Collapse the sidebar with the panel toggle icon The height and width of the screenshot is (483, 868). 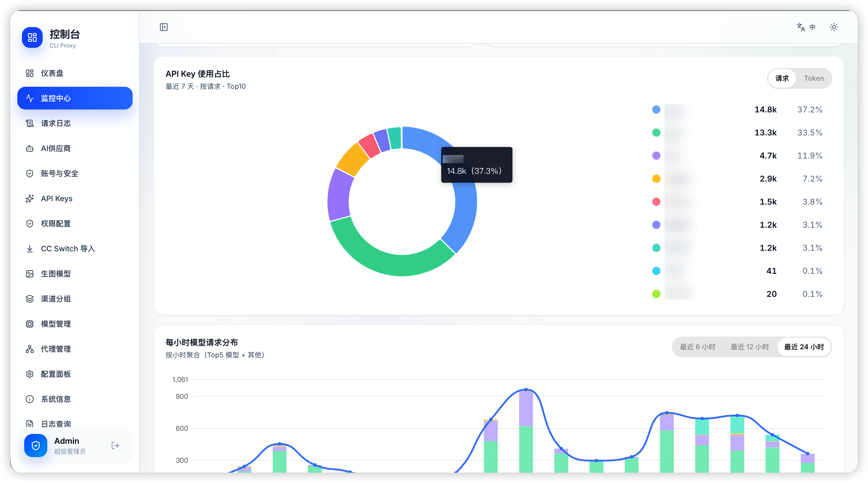click(164, 27)
